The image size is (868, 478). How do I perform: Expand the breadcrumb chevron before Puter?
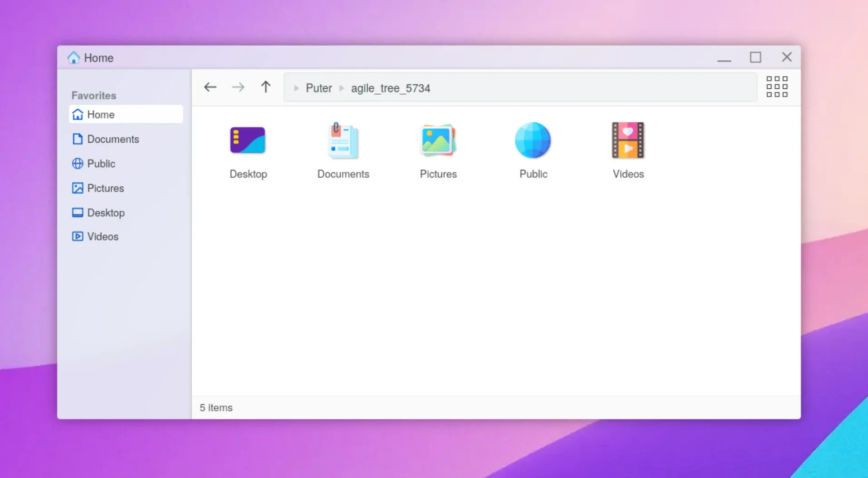297,88
